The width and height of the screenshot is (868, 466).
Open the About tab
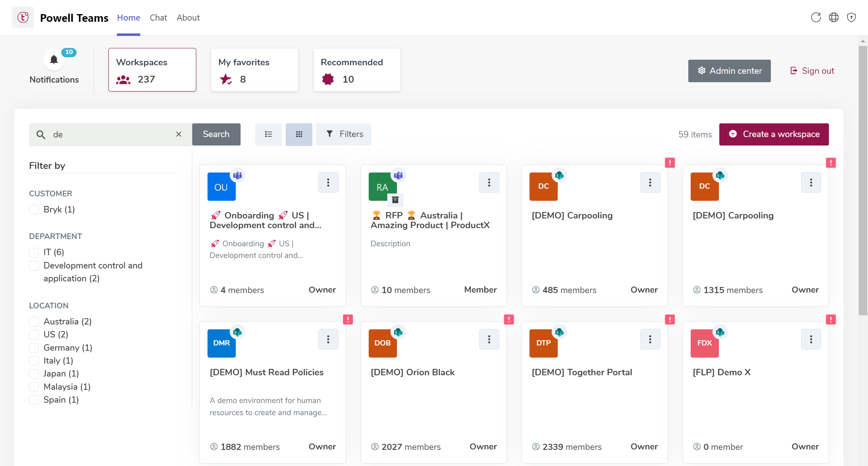188,18
